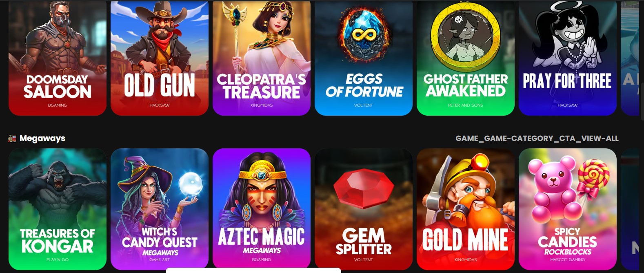Click the train icon beside Megaways
This screenshot has height=273, width=644.
[x=12, y=139]
